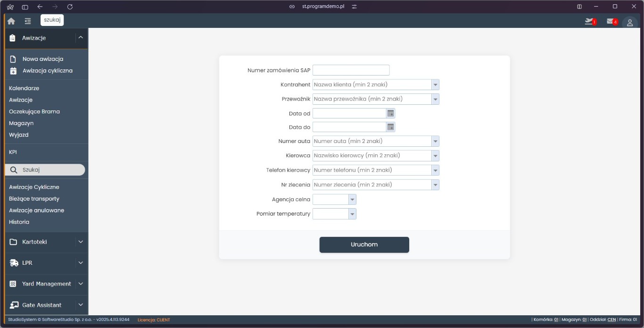Expand the Yard Management section
The image size is (644, 328).
[x=81, y=284]
